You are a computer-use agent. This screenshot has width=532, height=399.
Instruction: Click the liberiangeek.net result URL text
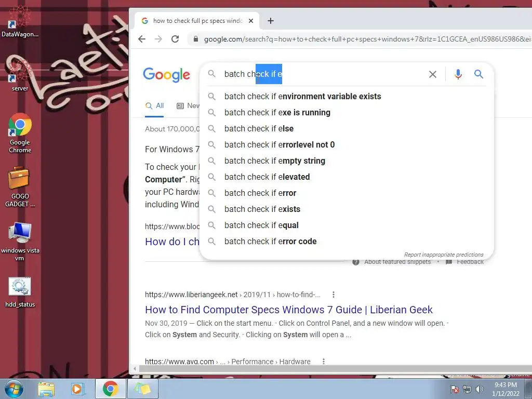(x=232, y=295)
